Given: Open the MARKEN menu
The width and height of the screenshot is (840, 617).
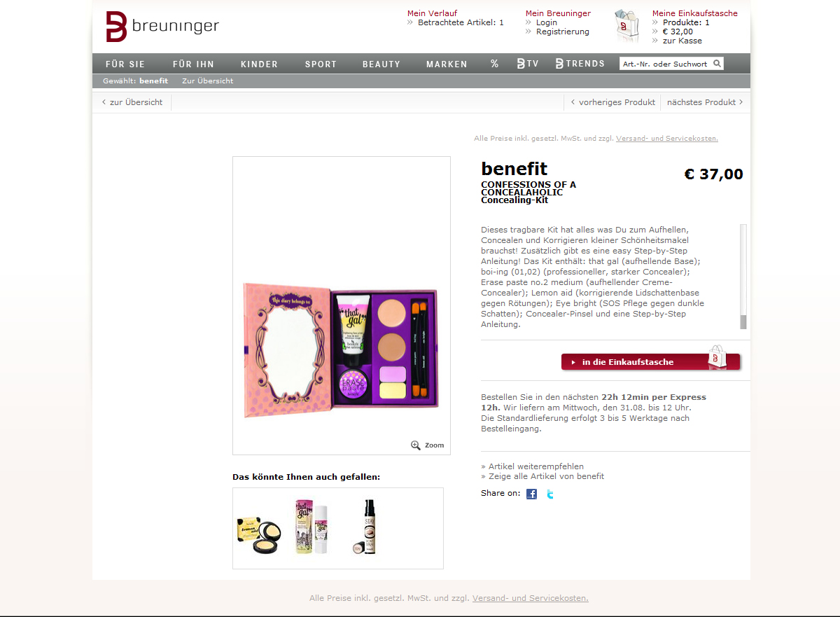Looking at the screenshot, I should click(447, 64).
